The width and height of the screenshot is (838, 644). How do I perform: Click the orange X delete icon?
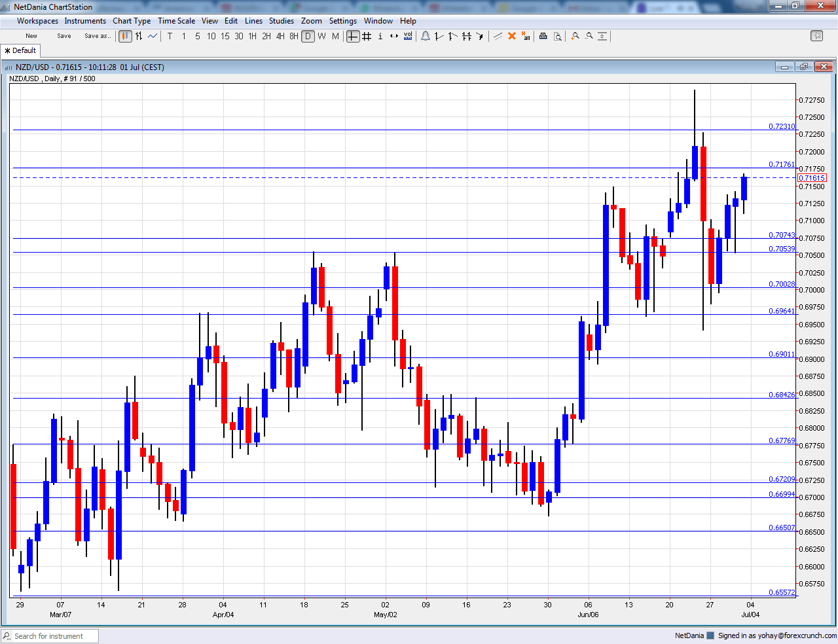512,36
